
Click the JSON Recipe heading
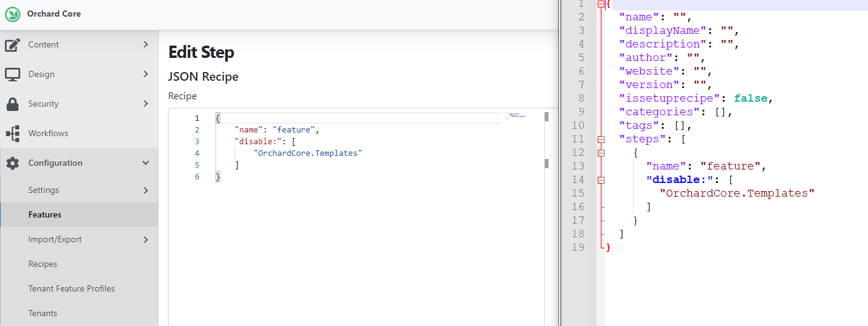203,76
